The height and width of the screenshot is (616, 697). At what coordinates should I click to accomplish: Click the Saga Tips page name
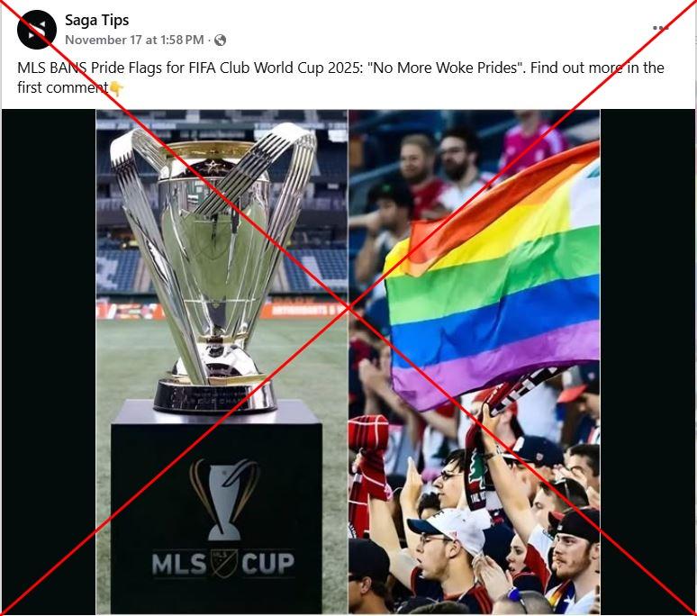coord(97,20)
